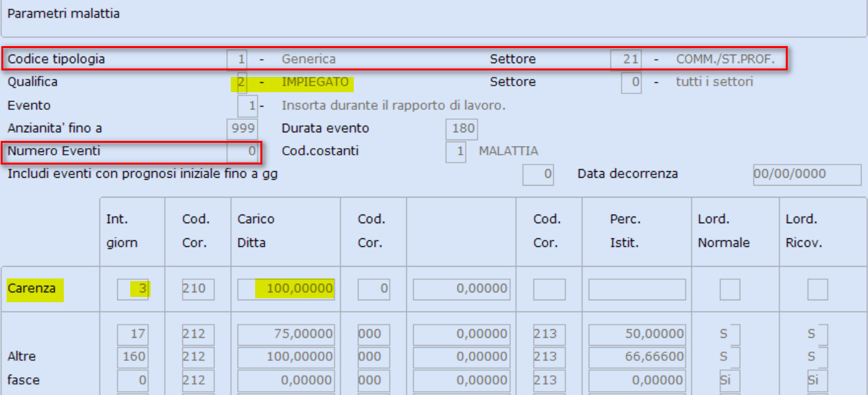
Task: Click the Codice tipologia field containing 1
Action: click(x=237, y=59)
